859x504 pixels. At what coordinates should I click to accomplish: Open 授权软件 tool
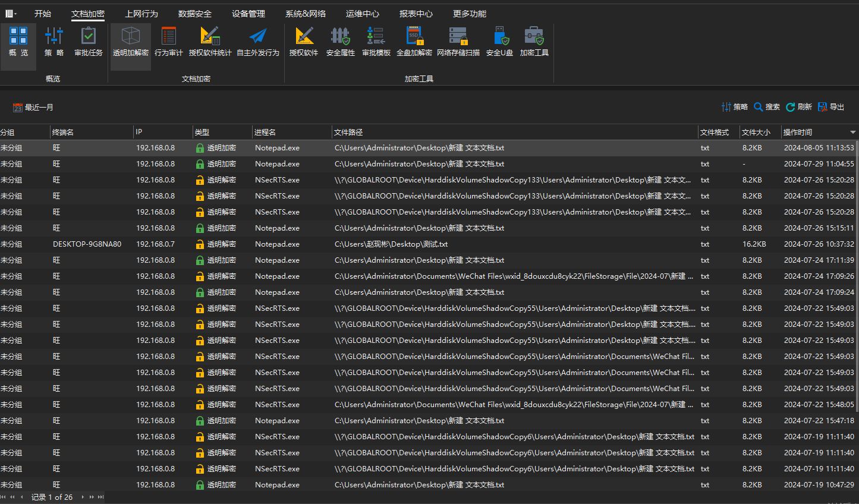coord(304,42)
